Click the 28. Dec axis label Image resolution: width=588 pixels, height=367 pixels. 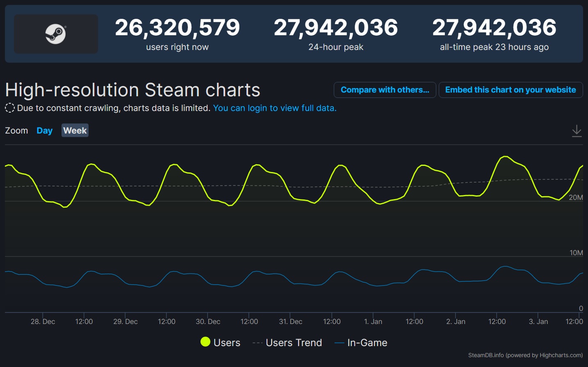pos(43,322)
